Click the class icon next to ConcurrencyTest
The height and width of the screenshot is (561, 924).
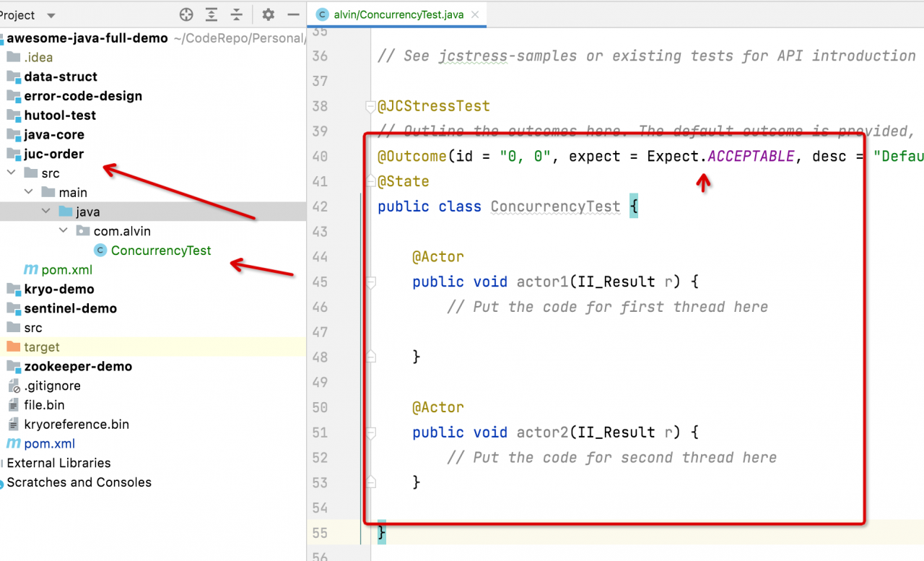coord(100,251)
